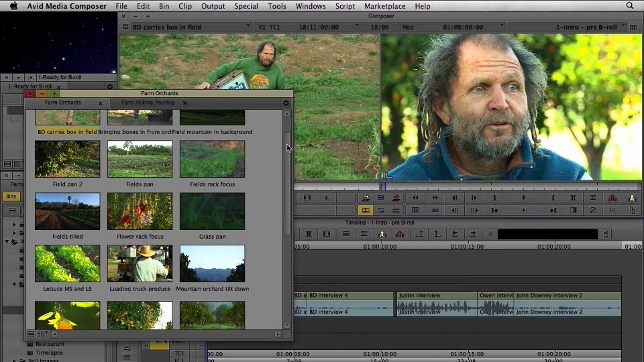
Task: Select the Restaurant bin in project tree
Action: (50, 344)
